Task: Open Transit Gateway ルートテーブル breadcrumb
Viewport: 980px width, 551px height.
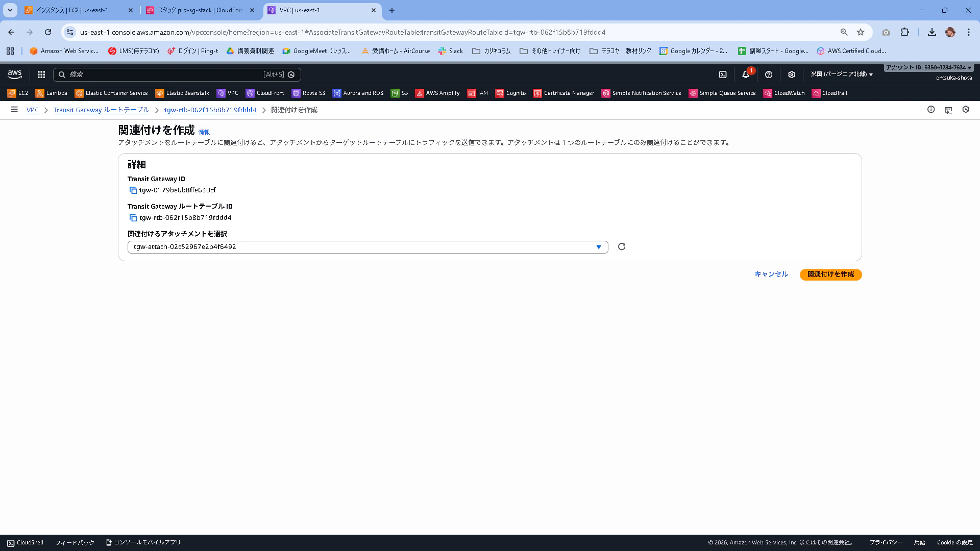Action: click(101, 110)
